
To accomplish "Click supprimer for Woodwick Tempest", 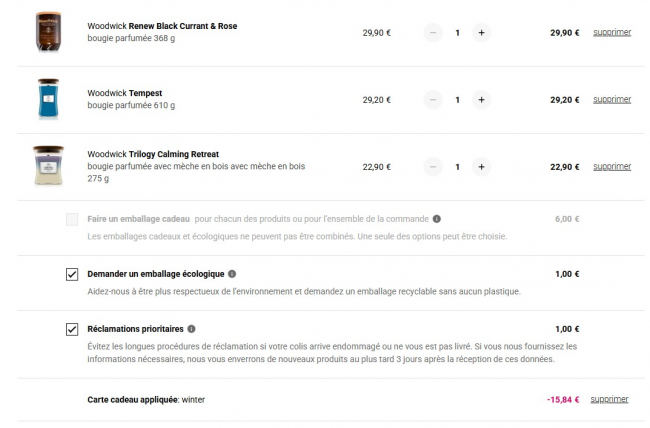I will (611, 100).
